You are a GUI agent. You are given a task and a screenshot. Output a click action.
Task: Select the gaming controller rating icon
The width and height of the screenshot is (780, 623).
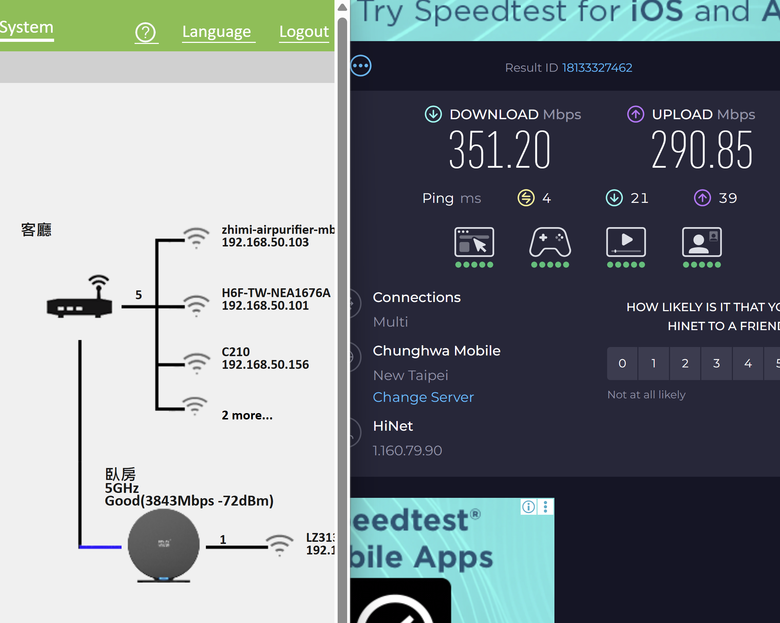tap(550, 242)
